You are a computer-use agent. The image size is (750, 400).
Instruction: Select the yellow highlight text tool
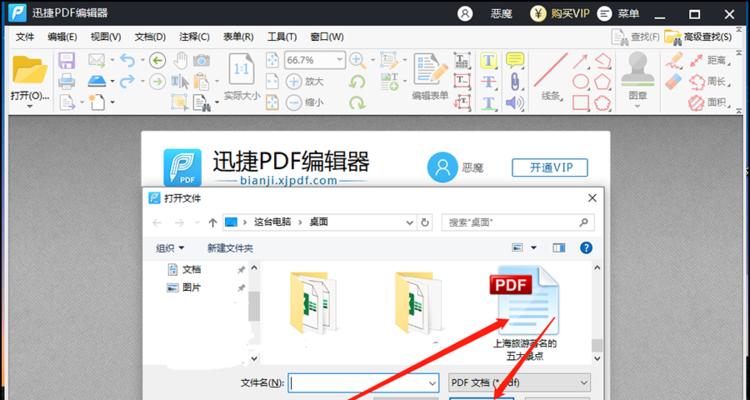tap(488, 61)
